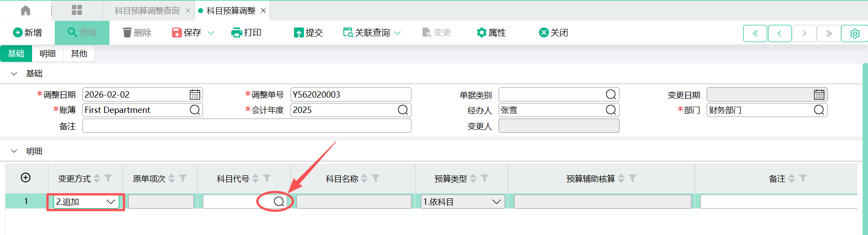Click the 提交 button
The image size is (868, 235).
point(308,33)
